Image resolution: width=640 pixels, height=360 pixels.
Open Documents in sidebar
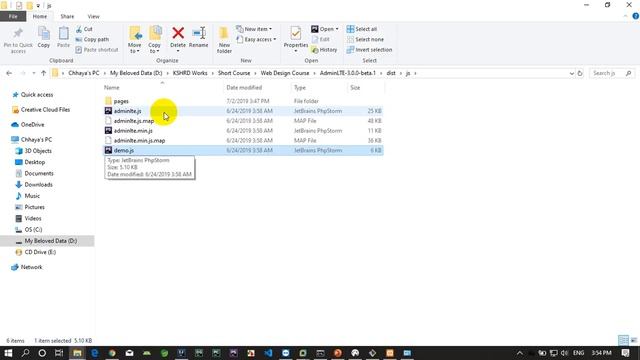pyautogui.click(x=38, y=173)
